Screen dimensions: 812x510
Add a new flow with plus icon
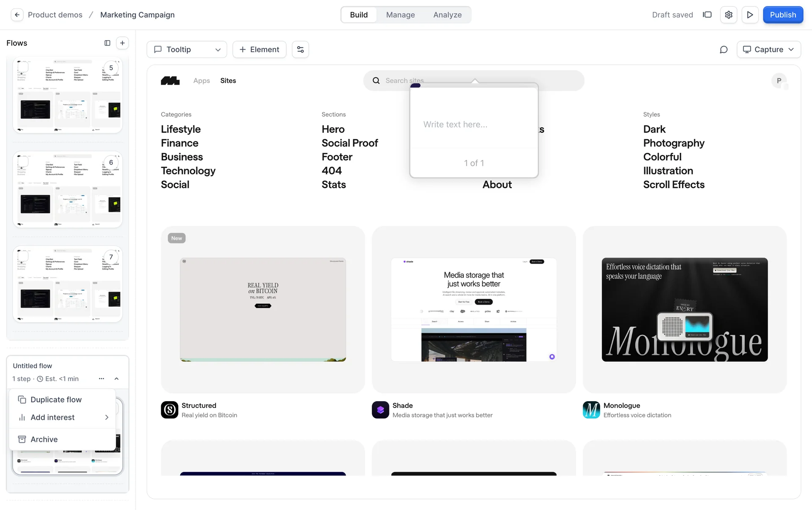[122, 43]
